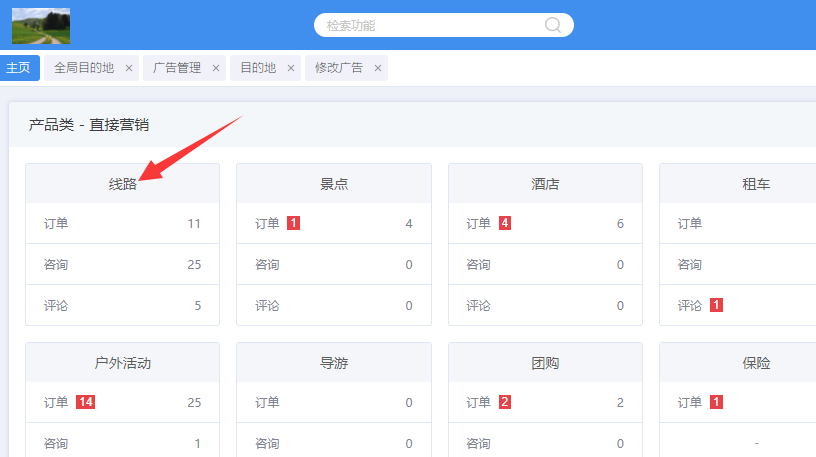Viewport: 816px width, 457px height.
Task: Open the 线路 card header
Action: pos(122,184)
